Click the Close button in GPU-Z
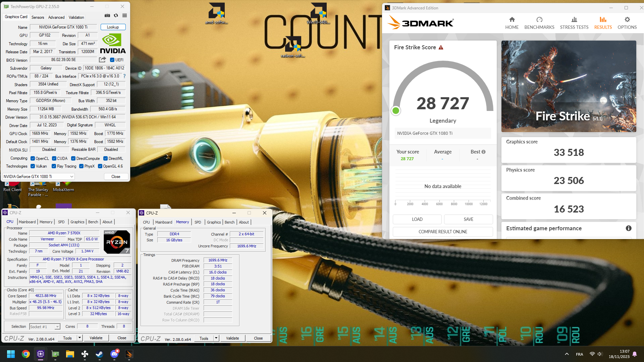The image size is (644, 362). pyautogui.click(x=116, y=177)
